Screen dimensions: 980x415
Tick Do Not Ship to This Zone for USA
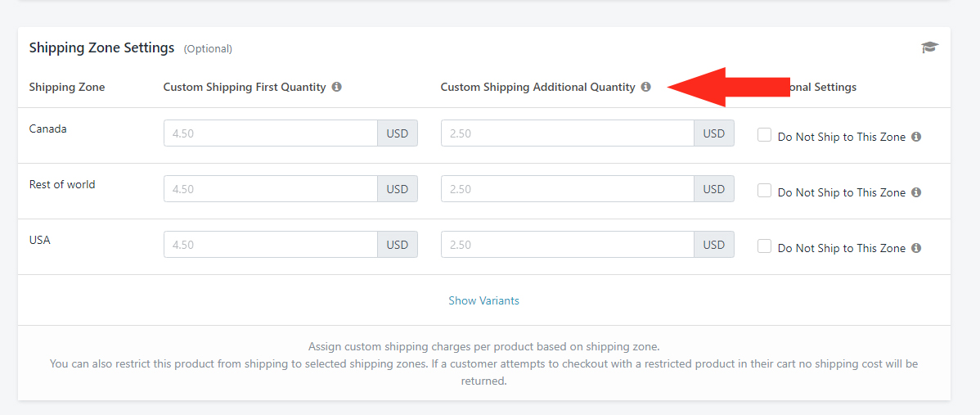coord(764,246)
